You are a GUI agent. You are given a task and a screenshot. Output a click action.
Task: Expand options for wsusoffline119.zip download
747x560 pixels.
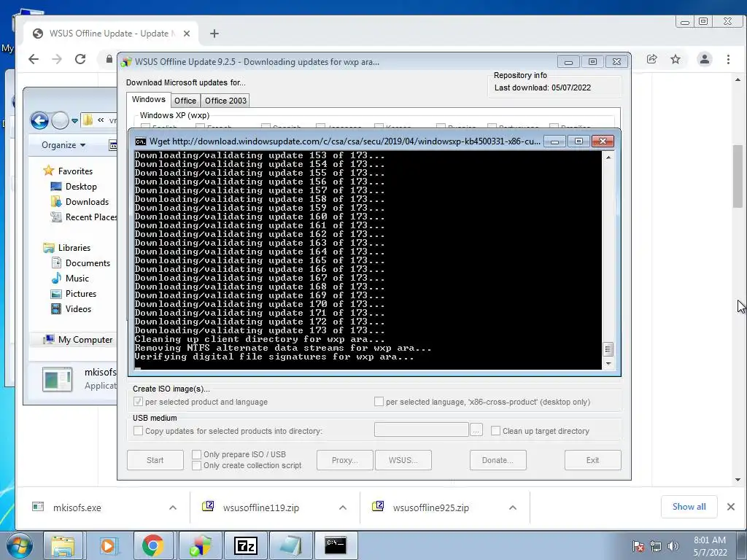[343, 507]
